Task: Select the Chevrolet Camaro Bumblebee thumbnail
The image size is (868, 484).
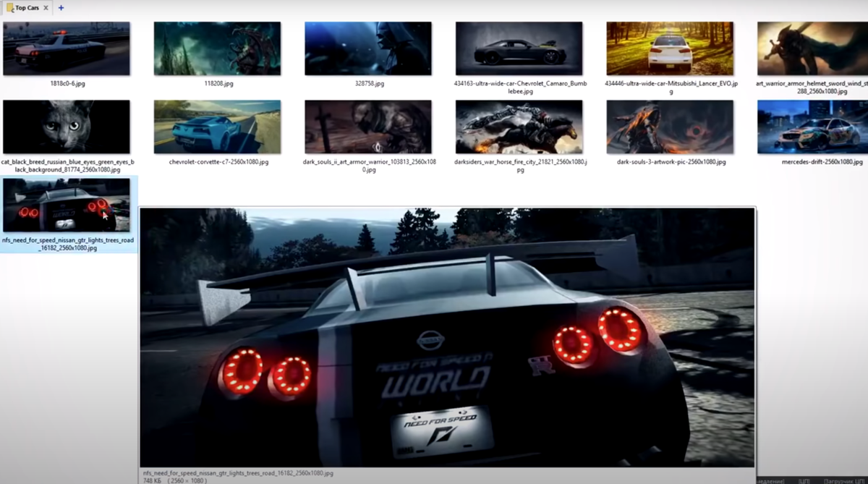Action: pos(519,48)
